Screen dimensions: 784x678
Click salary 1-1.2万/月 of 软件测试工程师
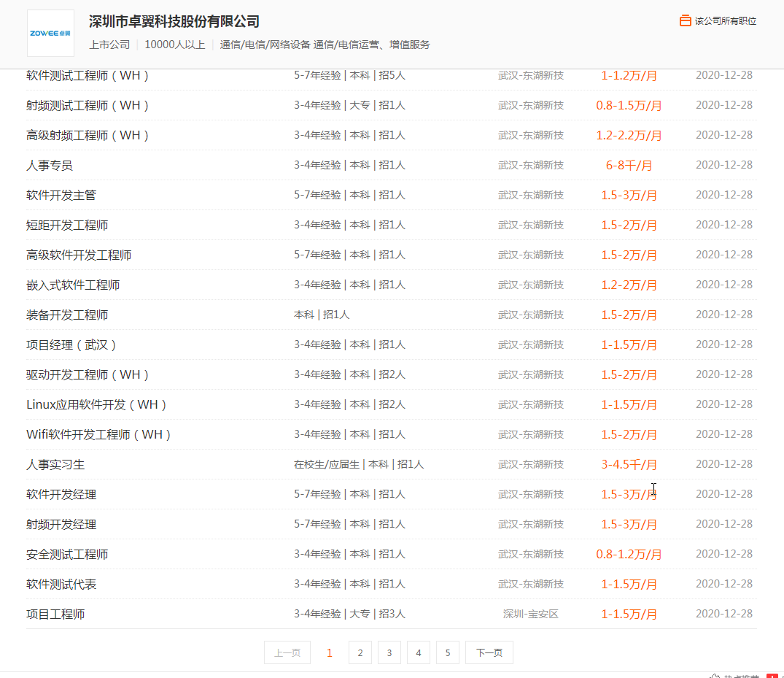[x=629, y=76]
